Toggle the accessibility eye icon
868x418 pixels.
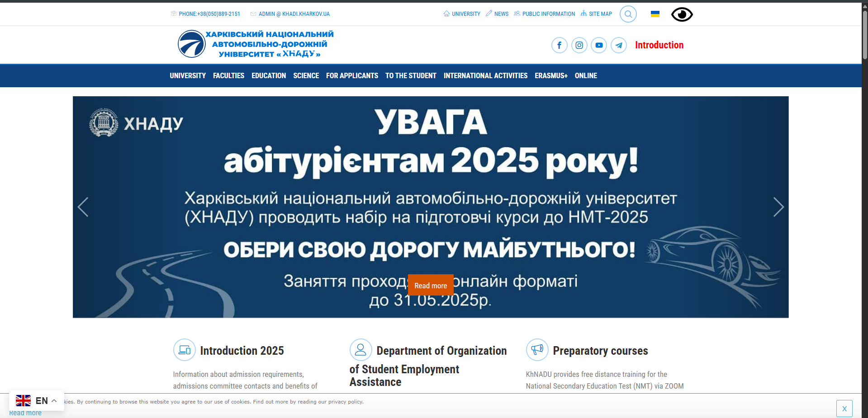pos(682,14)
